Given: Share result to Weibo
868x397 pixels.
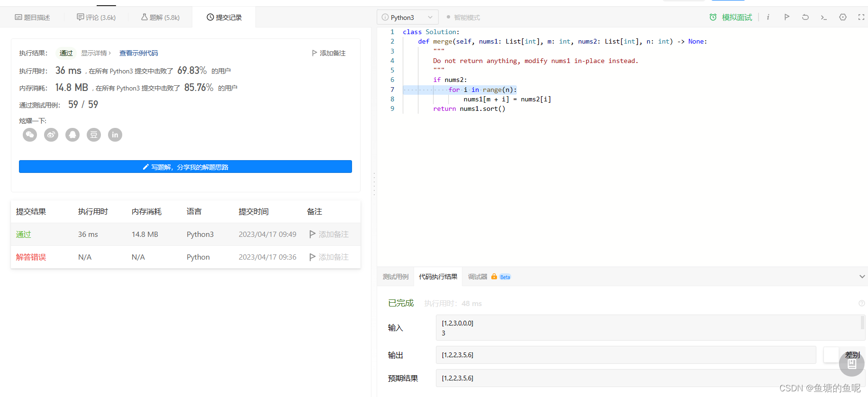Looking at the screenshot, I should pyautogui.click(x=51, y=135).
